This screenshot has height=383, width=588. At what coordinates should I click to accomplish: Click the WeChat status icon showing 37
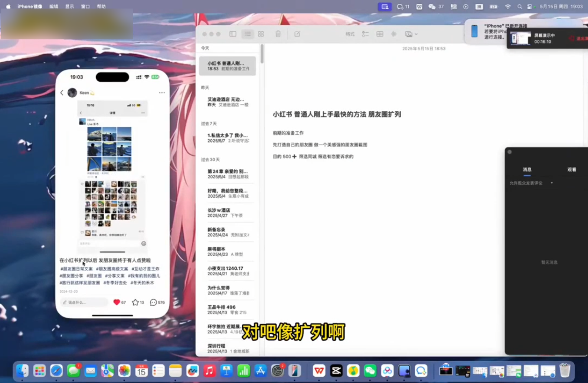point(436,6)
